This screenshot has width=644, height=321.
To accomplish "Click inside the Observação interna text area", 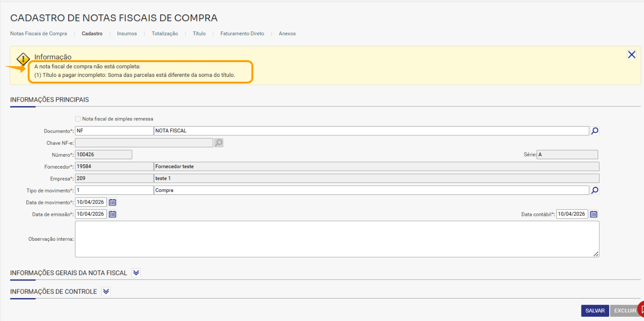I will [x=337, y=239].
